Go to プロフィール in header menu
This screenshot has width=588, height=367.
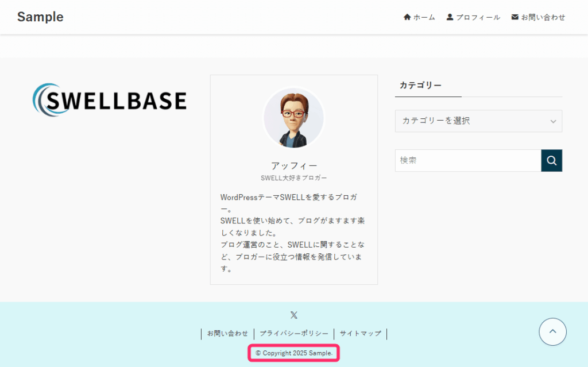click(478, 17)
